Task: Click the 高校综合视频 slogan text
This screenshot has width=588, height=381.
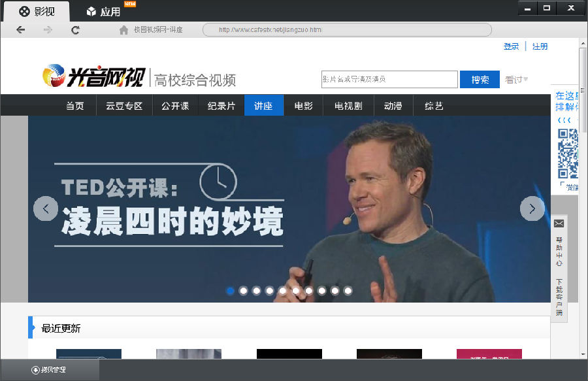Action: (x=195, y=80)
